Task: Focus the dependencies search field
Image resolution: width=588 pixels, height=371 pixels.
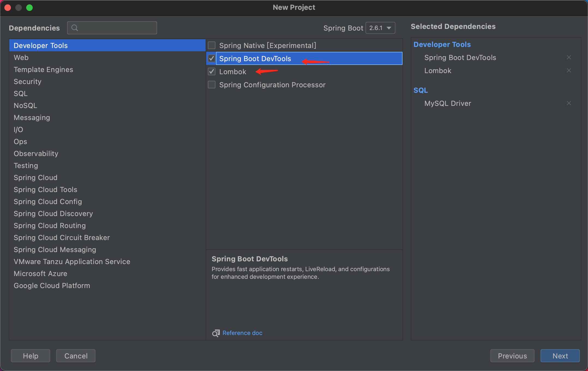Action: point(117,28)
